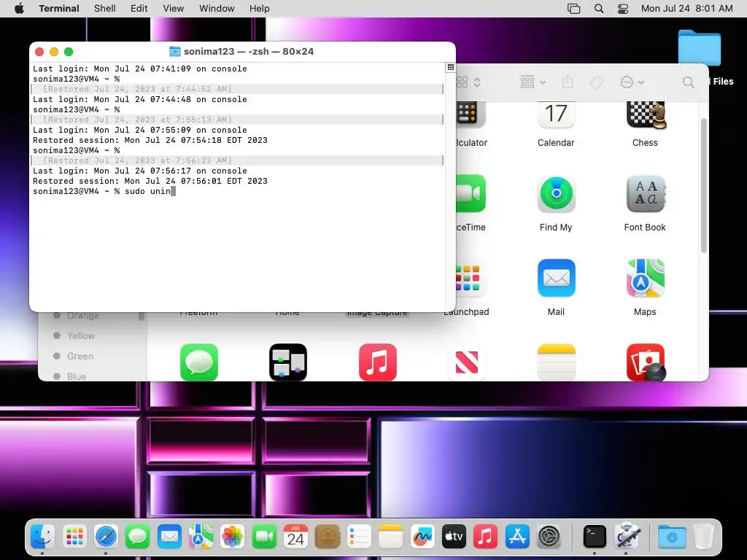Open the Trash in the Dock
Viewport: 747px width, 560px height.
(x=704, y=537)
